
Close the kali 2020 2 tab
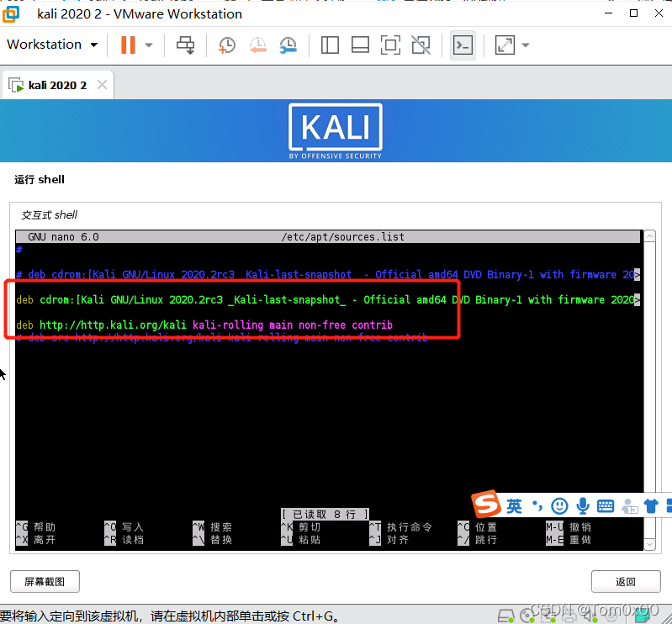[x=102, y=84]
